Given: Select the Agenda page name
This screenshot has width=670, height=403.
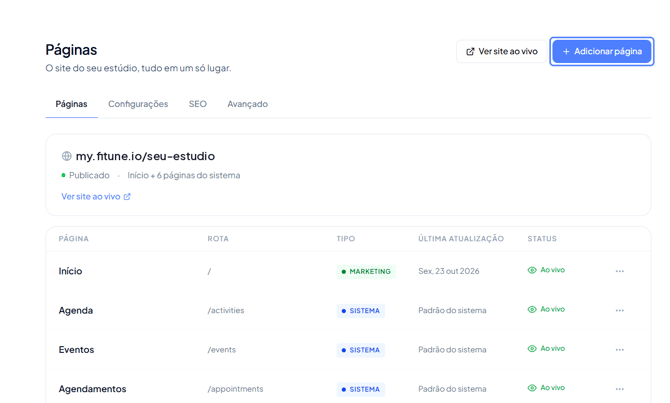Looking at the screenshot, I should 76,311.
